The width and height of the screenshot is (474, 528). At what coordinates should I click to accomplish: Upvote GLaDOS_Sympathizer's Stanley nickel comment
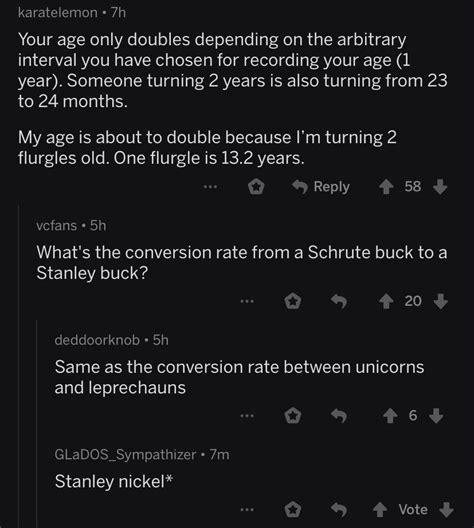click(380, 510)
